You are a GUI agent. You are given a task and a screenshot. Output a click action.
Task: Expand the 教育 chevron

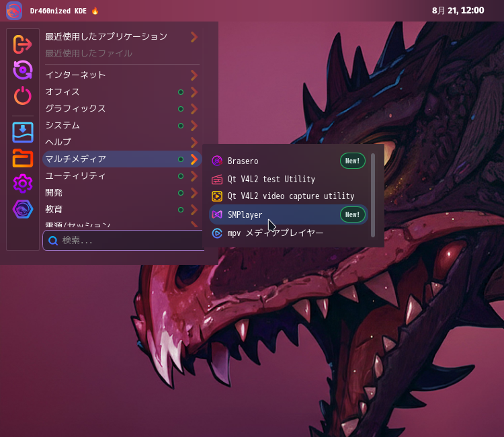coord(194,209)
